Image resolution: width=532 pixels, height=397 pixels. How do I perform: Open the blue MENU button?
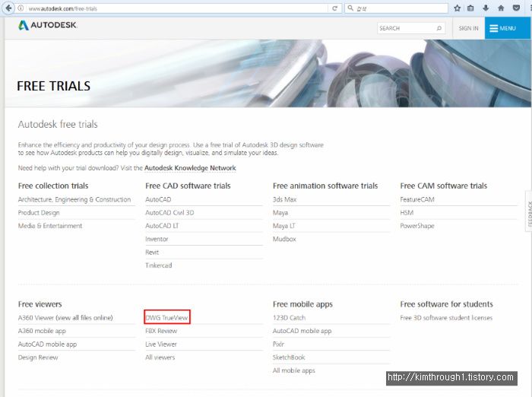coord(507,28)
